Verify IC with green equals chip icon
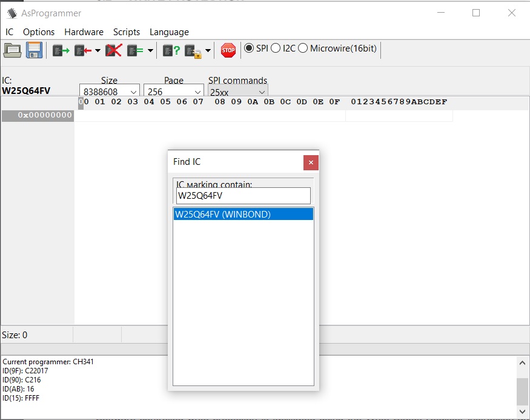The width and height of the screenshot is (530, 420). (135, 51)
